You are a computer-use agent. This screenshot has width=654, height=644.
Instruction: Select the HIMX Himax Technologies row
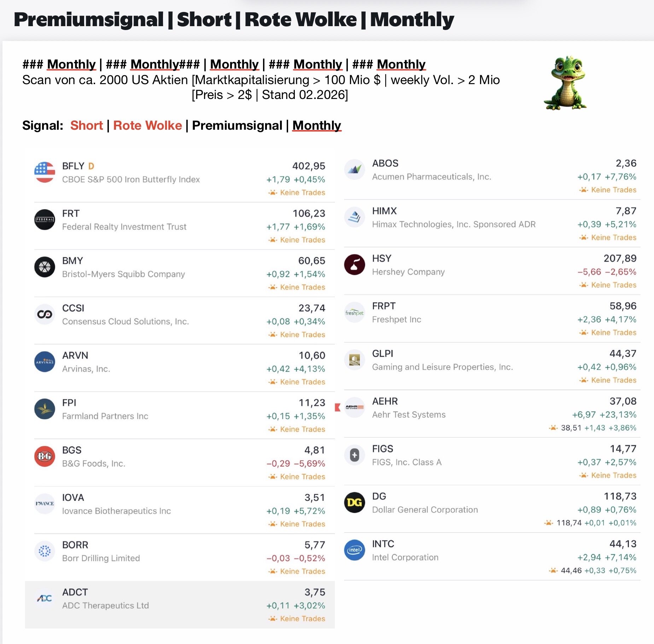tap(491, 223)
